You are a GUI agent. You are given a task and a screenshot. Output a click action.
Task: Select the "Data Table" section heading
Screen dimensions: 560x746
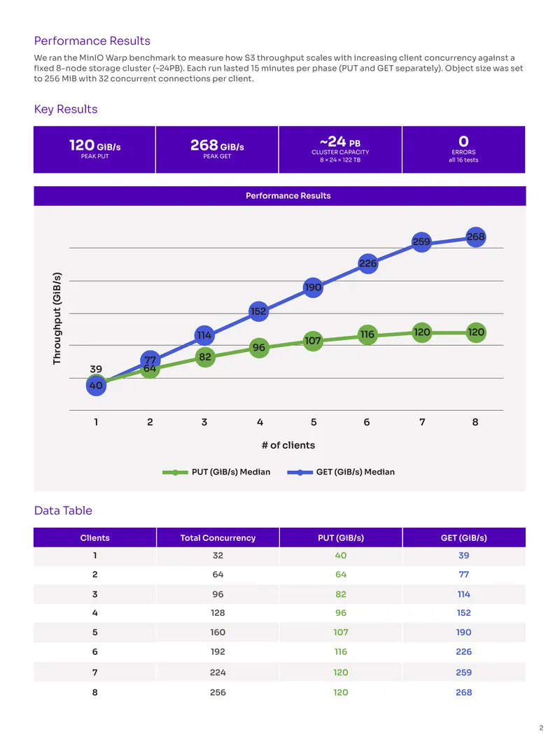(63, 510)
